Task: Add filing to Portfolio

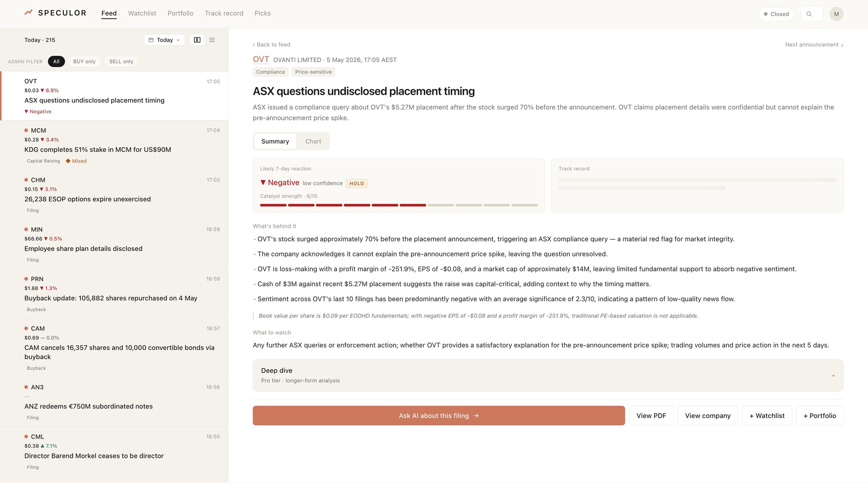Action: [819, 416]
